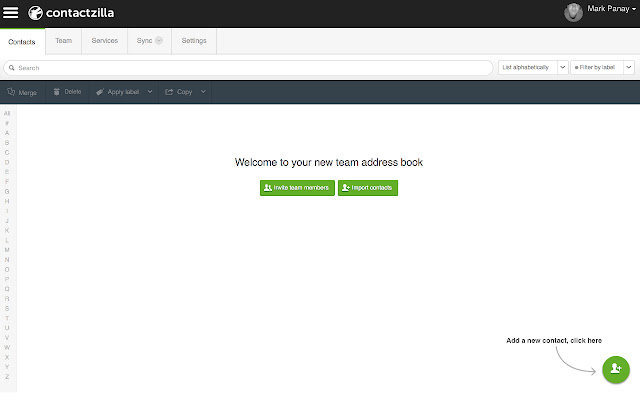Click the Invite team members button
This screenshot has height=400, width=640.
click(x=297, y=188)
